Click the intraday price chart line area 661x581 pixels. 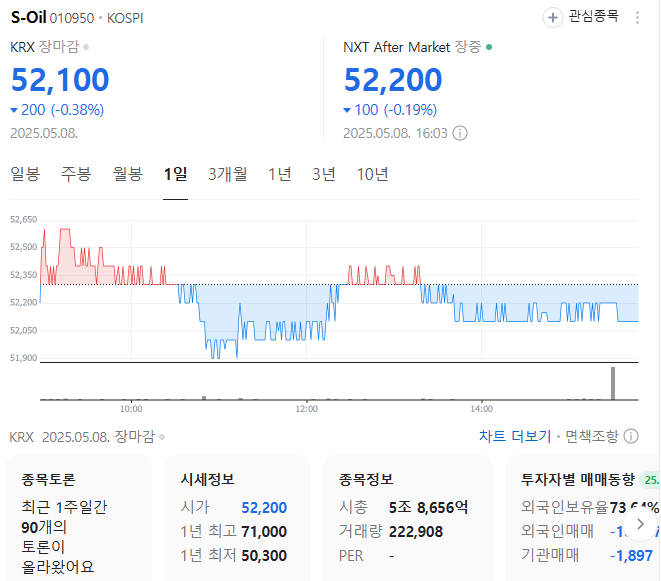click(339, 291)
